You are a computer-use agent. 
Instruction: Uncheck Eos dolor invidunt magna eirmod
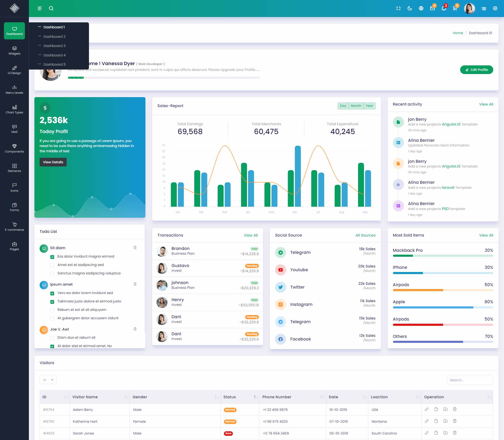52,257
